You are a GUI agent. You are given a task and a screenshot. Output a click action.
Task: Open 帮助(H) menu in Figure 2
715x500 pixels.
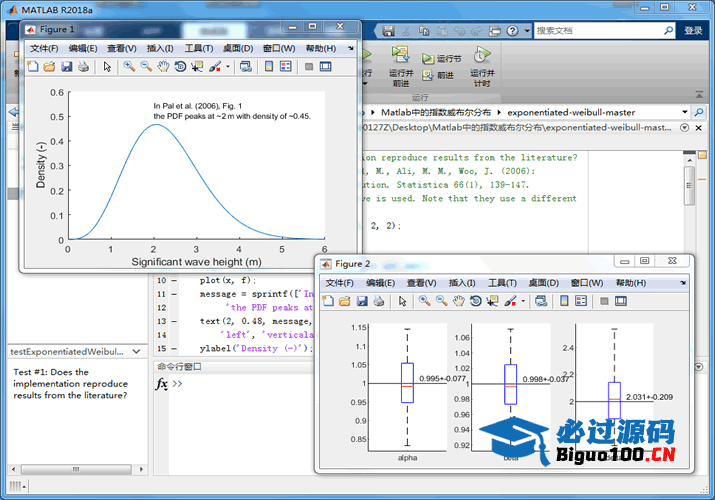click(631, 283)
